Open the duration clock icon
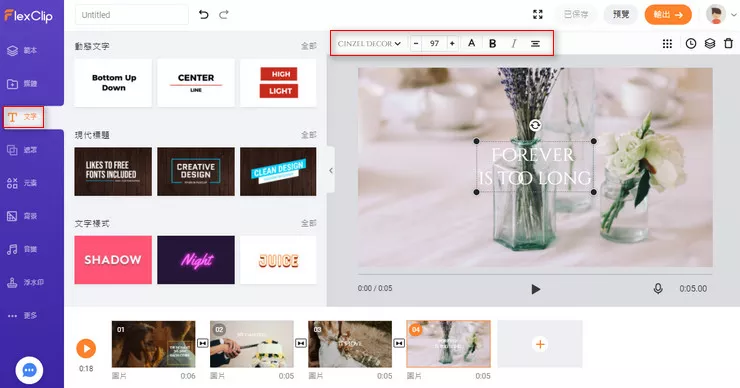Viewport: 740px width, 388px height. [x=690, y=43]
